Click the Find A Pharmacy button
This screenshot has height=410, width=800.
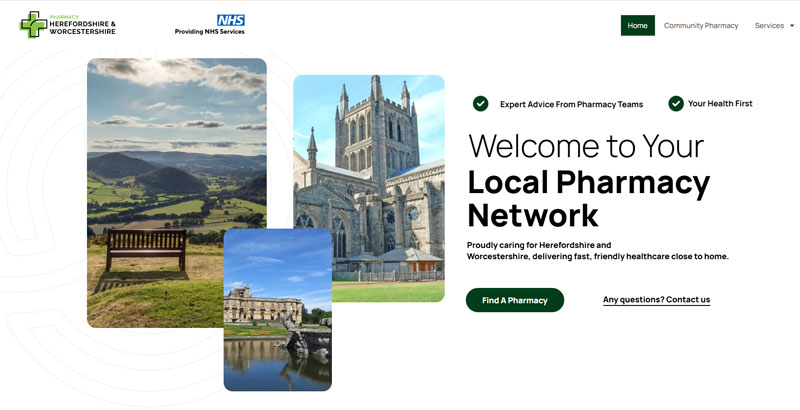pyautogui.click(x=515, y=300)
